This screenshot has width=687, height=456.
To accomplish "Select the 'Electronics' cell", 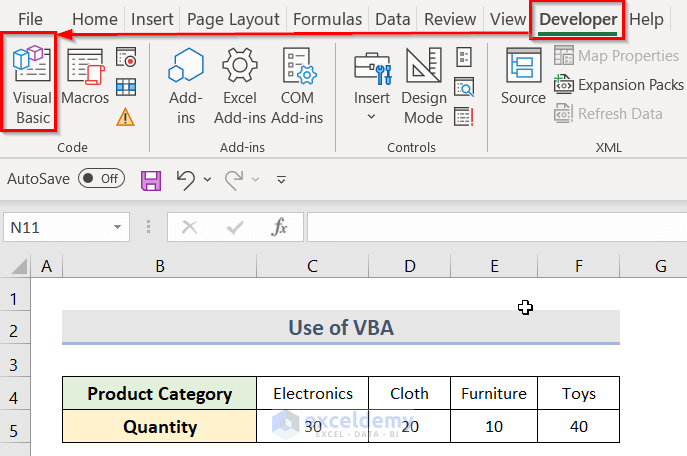I will (x=312, y=393).
